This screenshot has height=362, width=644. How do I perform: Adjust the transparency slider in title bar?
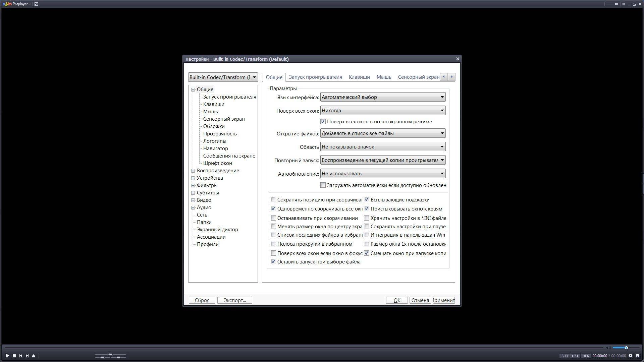point(612,4)
